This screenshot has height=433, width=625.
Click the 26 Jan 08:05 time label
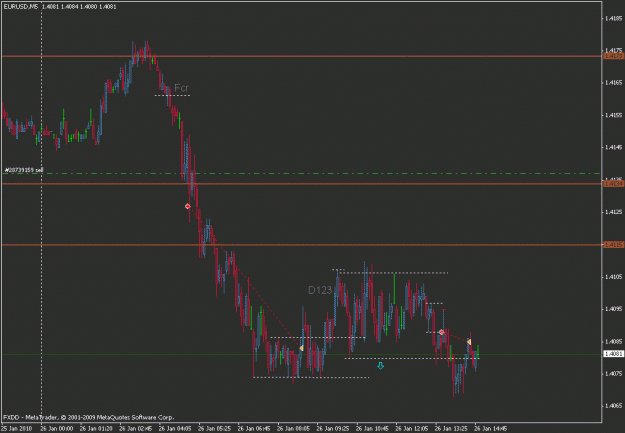click(293, 429)
